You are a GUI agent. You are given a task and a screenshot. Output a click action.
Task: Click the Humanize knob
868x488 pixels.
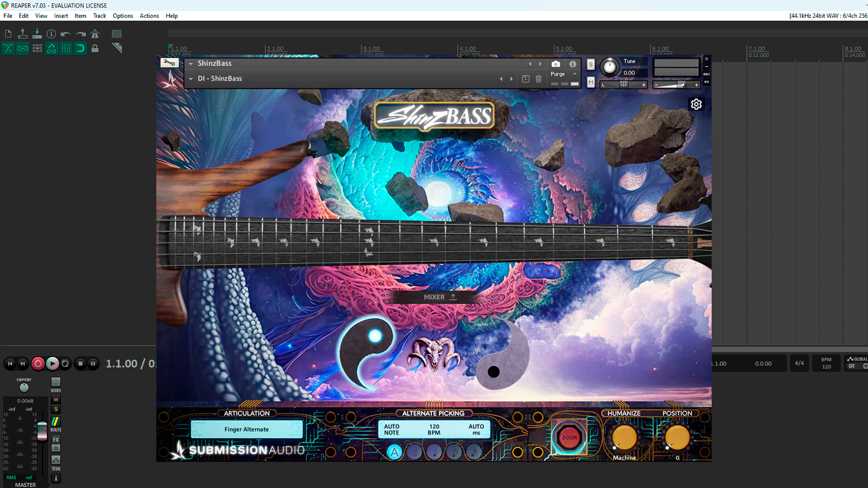coord(625,437)
